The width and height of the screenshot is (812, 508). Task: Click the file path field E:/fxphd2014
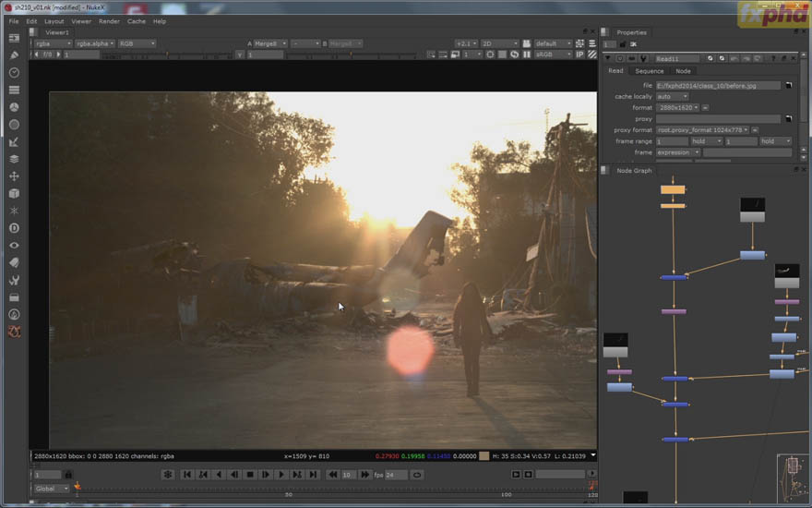pyautogui.click(x=718, y=85)
